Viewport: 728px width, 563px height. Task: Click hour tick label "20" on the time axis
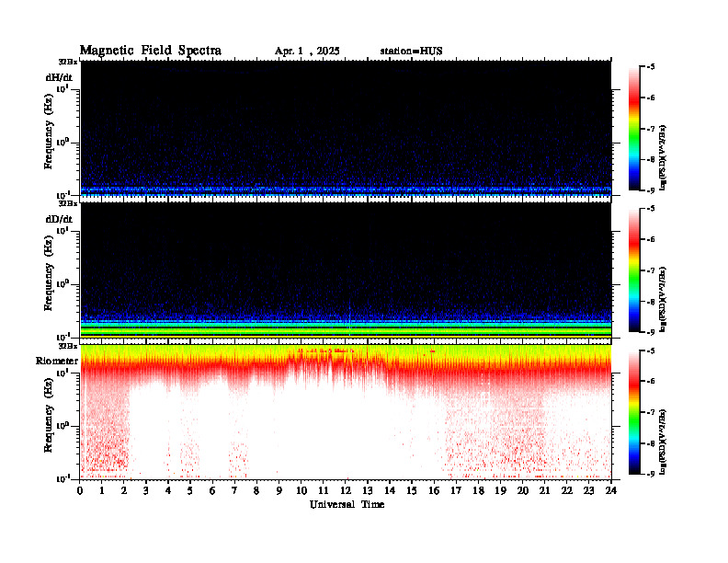click(522, 491)
